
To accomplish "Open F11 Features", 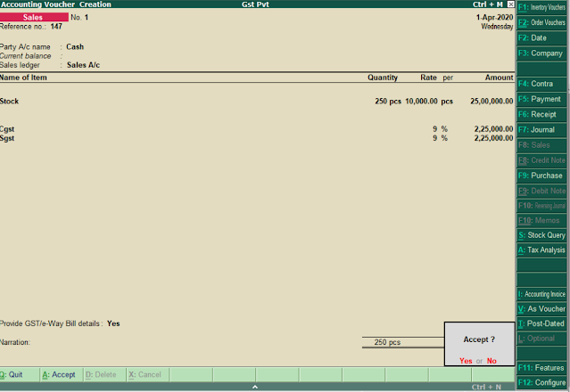I will coord(541,368).
